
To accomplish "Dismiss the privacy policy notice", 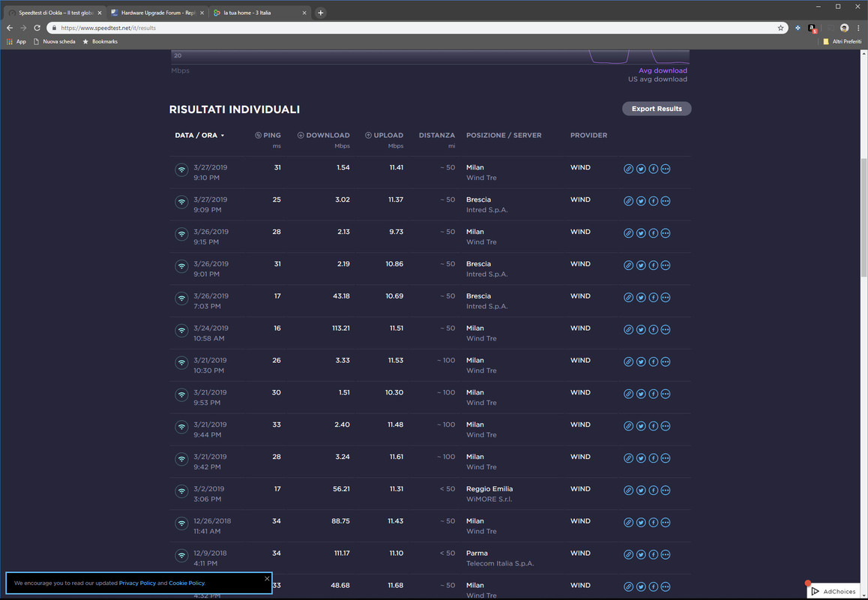I will pyautogui.click(x=267, y=578).
